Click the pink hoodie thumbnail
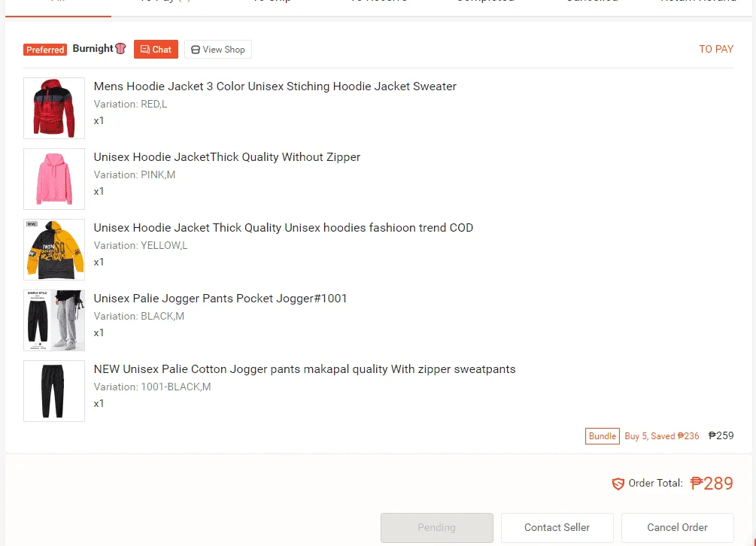Viewport: 756px width, 546px height. click(x=54, y=179)
